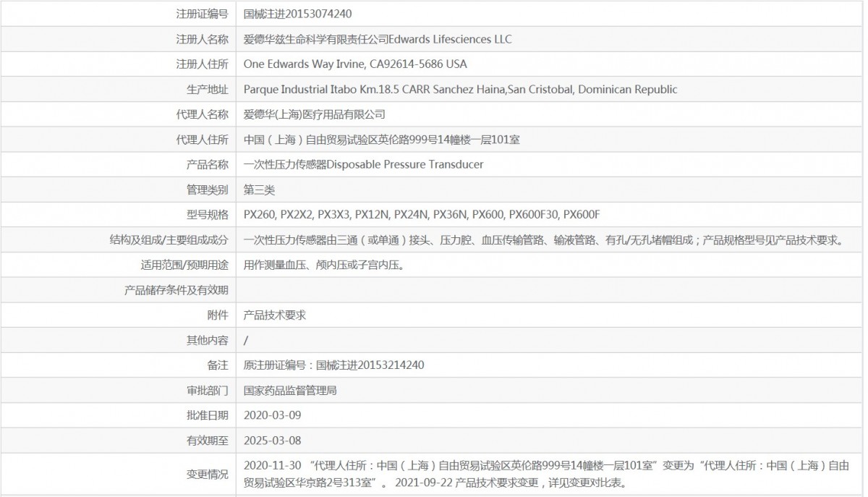
Task: Select the 有效期至 label cell
Action: pos(207,441)
